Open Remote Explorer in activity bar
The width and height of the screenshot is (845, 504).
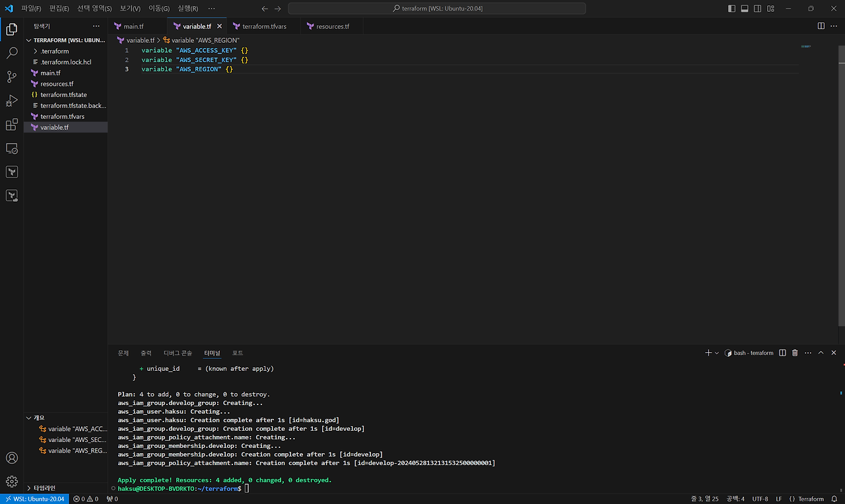11,148
